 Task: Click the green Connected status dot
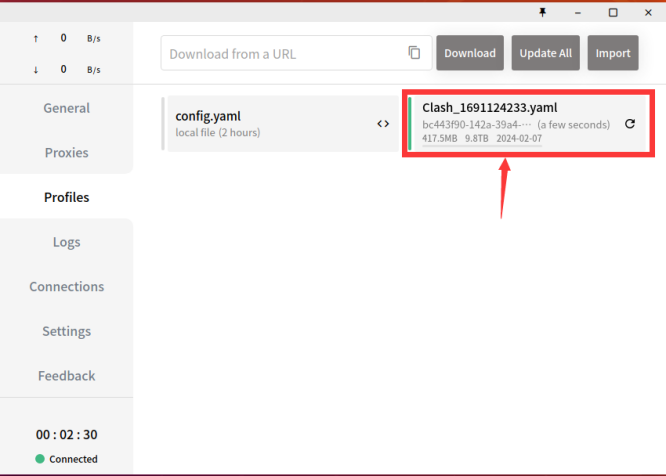40,459
